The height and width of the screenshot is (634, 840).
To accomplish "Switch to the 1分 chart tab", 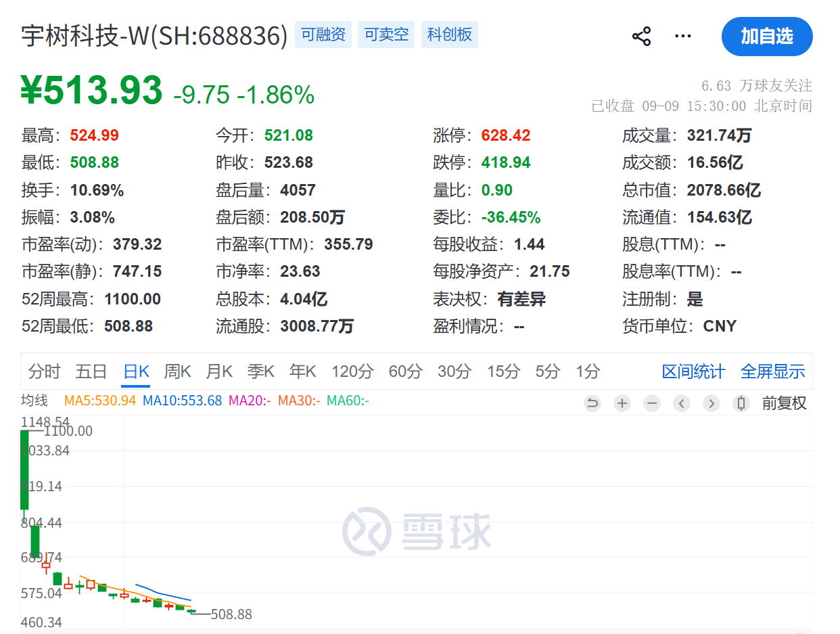I will tap(588, 371).
